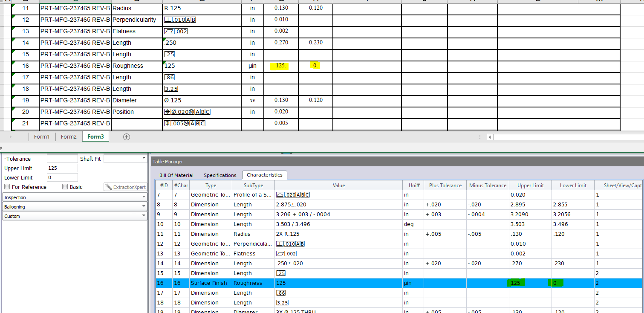Click horizontal scrollbar left arrow
This screenshot has height=313, width=644.
[x=490, y=137]
